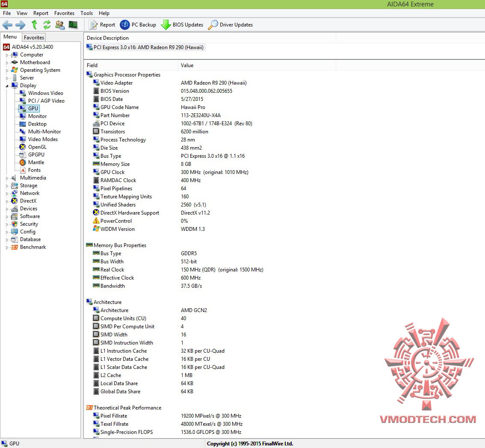The height and width of the screenshot is (448, 485).
Task: Select AIDA64 v5.20.3400 root item
Action: coord(28,47)
